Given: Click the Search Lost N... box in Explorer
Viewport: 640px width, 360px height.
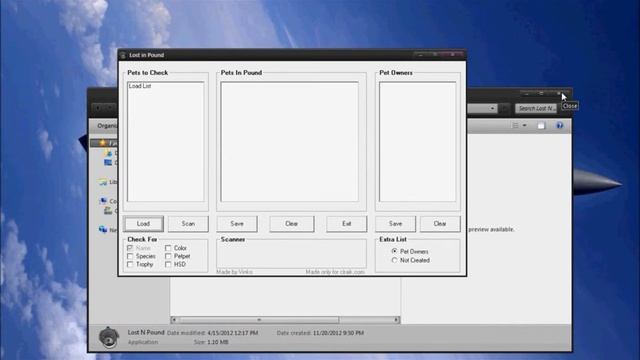Looking at the screenshot, I should pos(536,109).
